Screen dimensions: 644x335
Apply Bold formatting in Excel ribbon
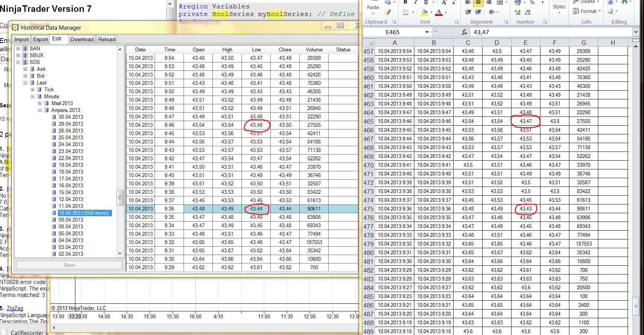coord(405,2)
